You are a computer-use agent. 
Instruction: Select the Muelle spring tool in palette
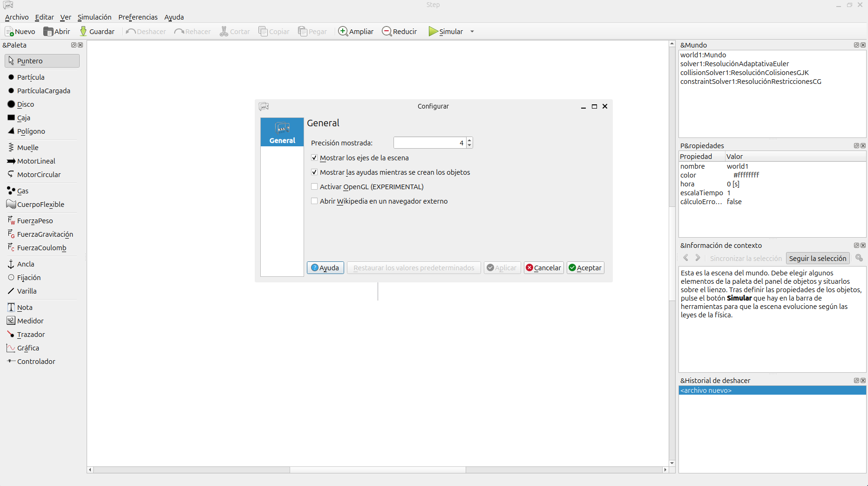pyautogui.click(x=27, y=148)
